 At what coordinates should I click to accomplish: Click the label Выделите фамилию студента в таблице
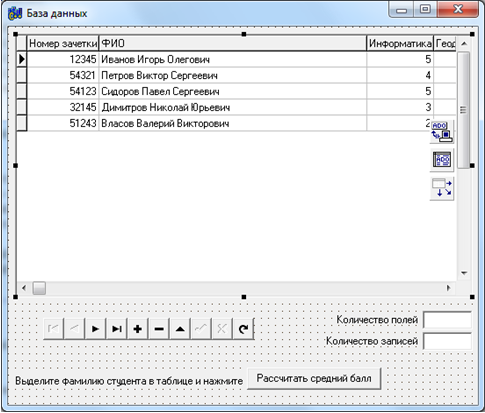[129, 381]
